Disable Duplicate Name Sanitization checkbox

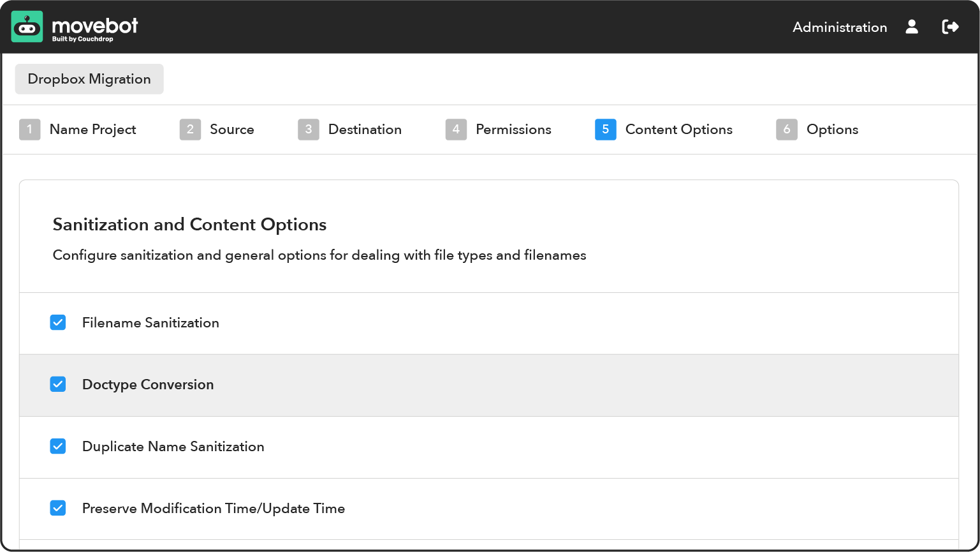point(58,447)
